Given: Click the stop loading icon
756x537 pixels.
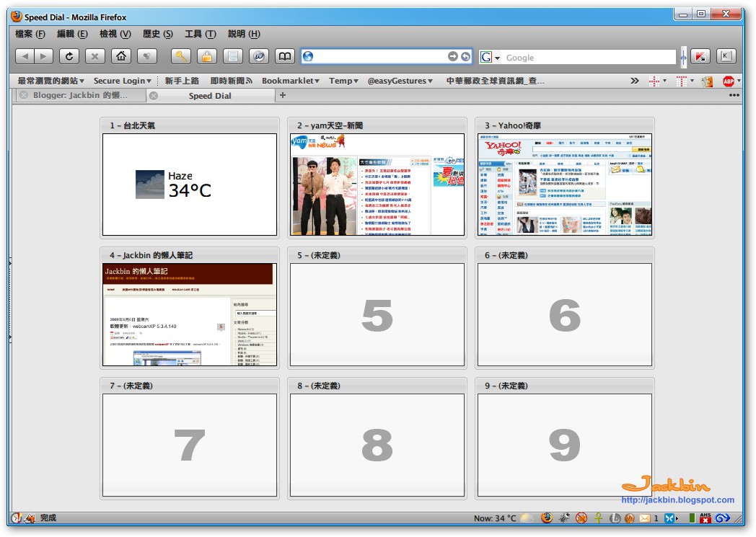Looking at the screenshot, I should point(95,56).
